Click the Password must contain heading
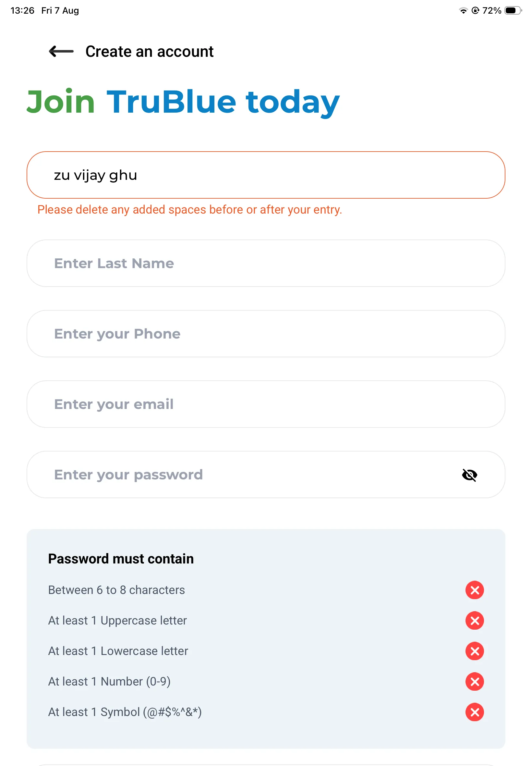 [121, 559]
